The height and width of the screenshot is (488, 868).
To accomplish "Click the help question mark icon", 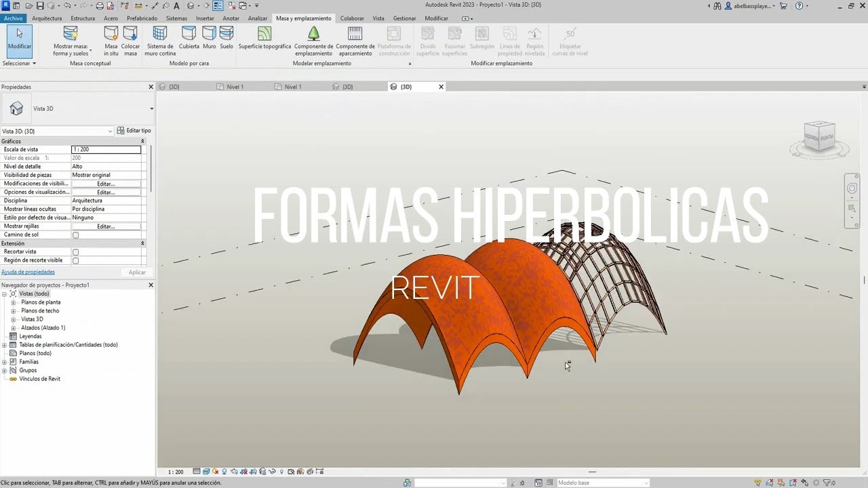I will pos(800,5).
